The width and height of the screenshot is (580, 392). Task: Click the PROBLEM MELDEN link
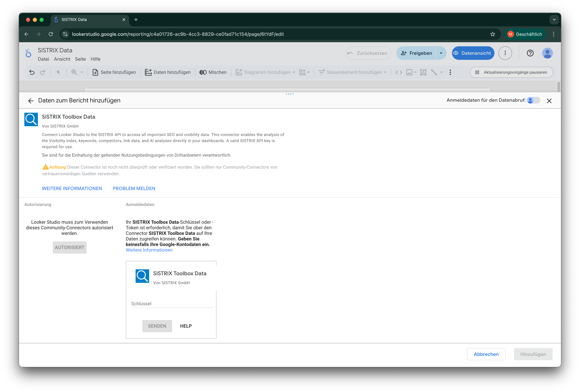coord(134,189)
